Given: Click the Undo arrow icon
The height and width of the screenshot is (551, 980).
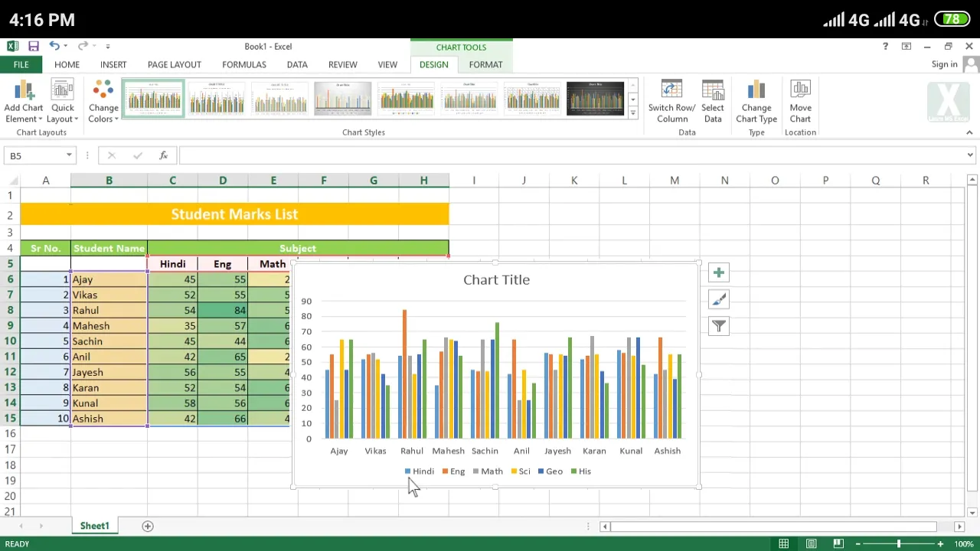Looking at the screenshot, I should (54, 46).
